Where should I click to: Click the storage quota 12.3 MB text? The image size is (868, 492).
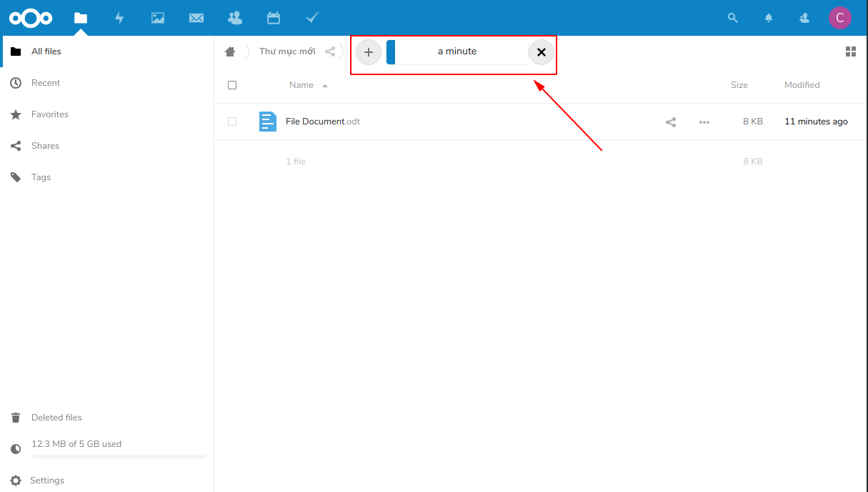coord(76,444)
